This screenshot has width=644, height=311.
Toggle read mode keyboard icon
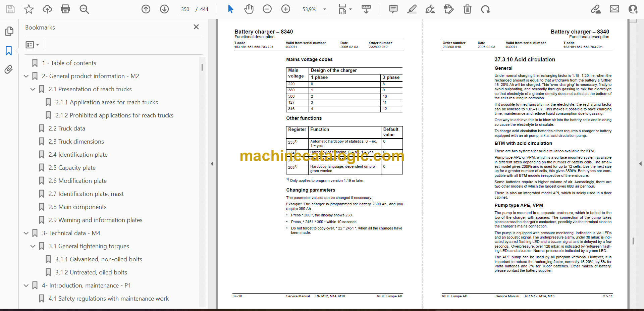(x=366, y=9)
